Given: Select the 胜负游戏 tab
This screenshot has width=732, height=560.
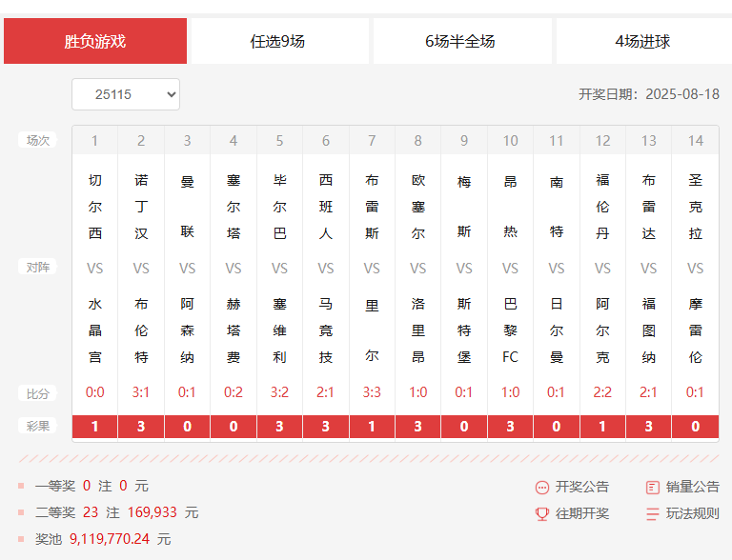Looking at the screenshot, I should 95,42.
